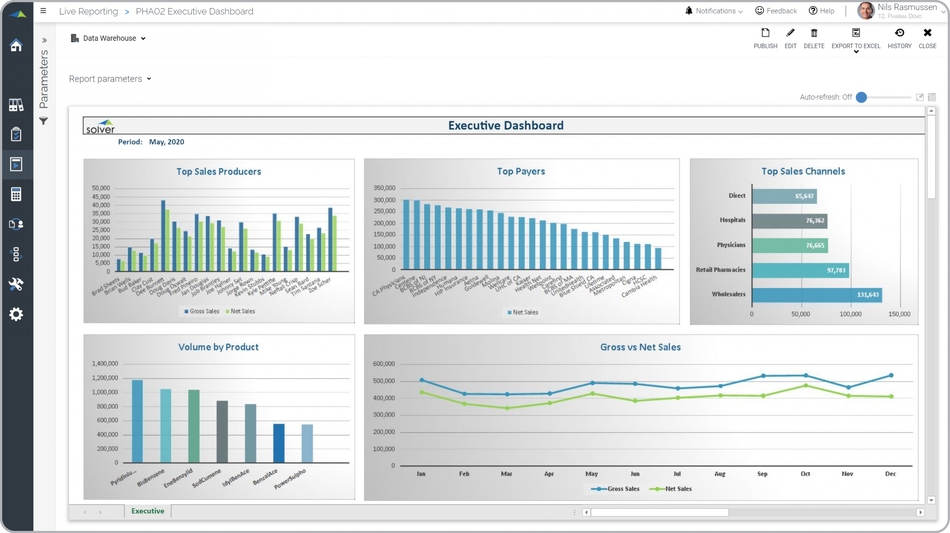950x533 pixels.
Task: Open the Data Warehouse dropdown
Action: [109, 39]
